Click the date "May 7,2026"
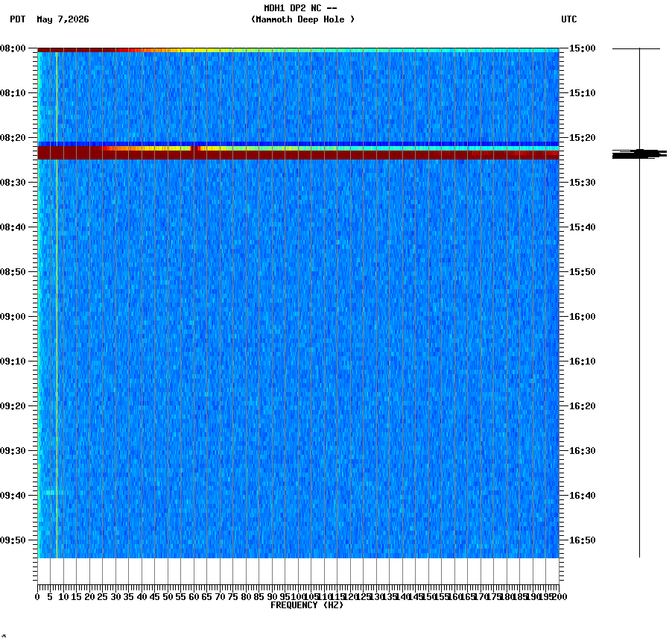Image resolution: width=672 pixels, height=644 pixels. [63, 19]
